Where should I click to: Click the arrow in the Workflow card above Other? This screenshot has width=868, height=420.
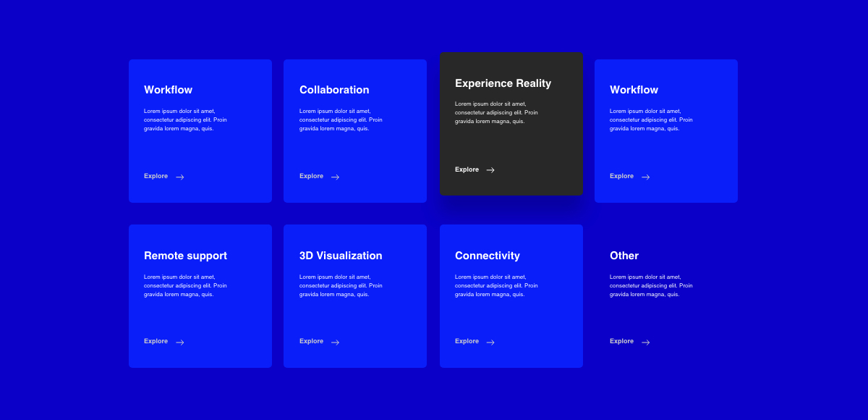click(x=646, y=177)
